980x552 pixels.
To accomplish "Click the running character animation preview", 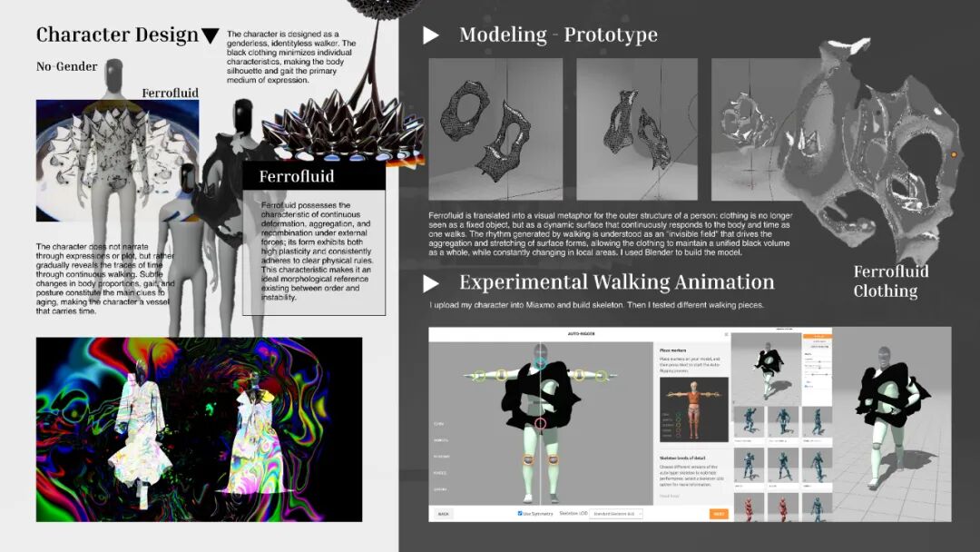I will (766, 369).
